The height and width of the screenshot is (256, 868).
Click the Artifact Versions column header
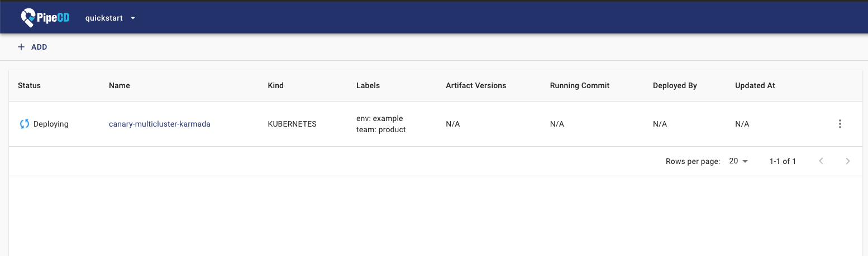(x=476, y=85)
